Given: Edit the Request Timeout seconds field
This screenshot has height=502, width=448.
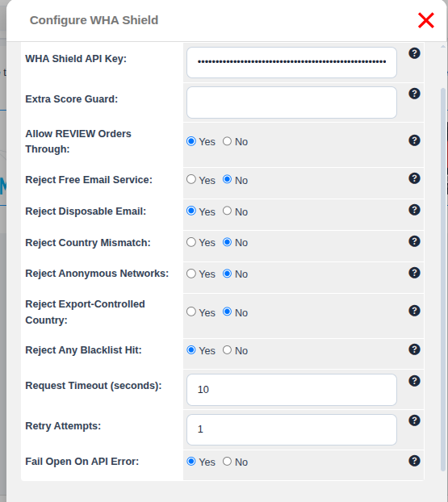Looking at the screenshot, I should point(291,390).
